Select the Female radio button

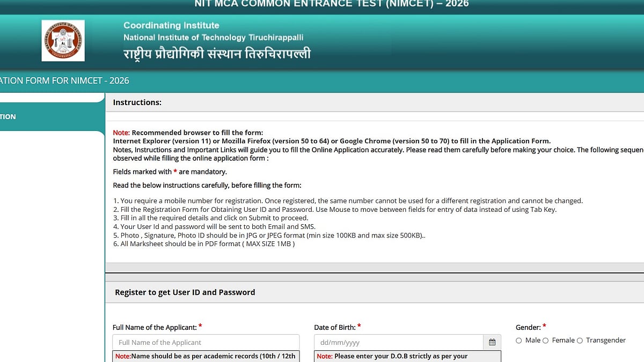(x=545, y=340)
